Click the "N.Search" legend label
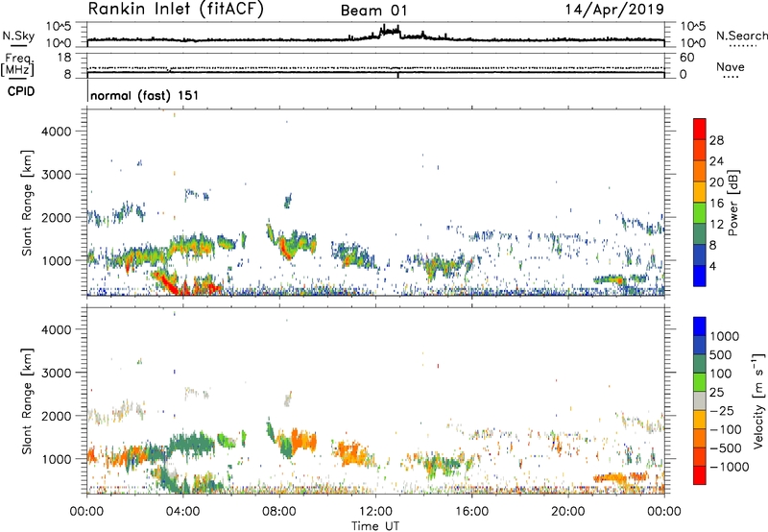The height and width of the screenshot is (532, 768). pyautogui.click(x=741, y=36)
